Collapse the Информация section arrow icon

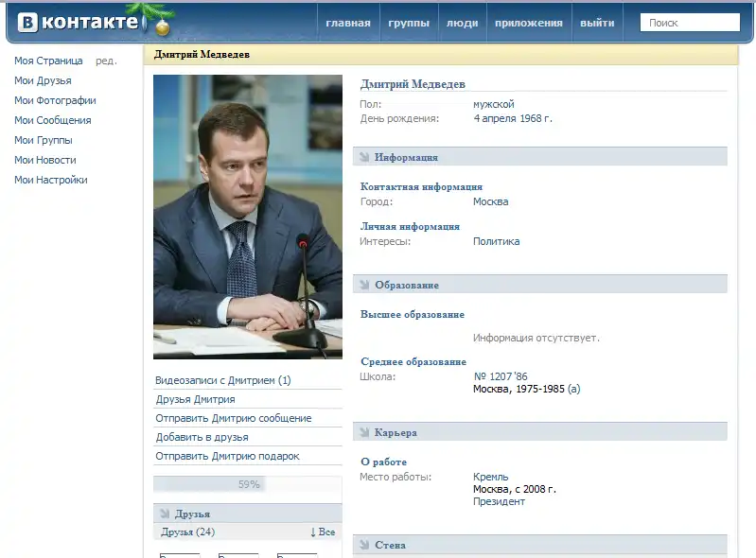(364, 157)
